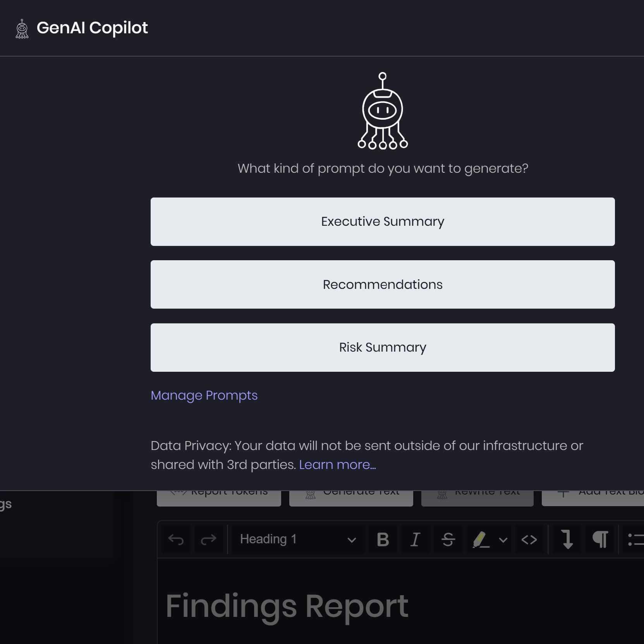Expand the highlight color arrow
Viewport: 644px width, 644px height.
point(503,540)
